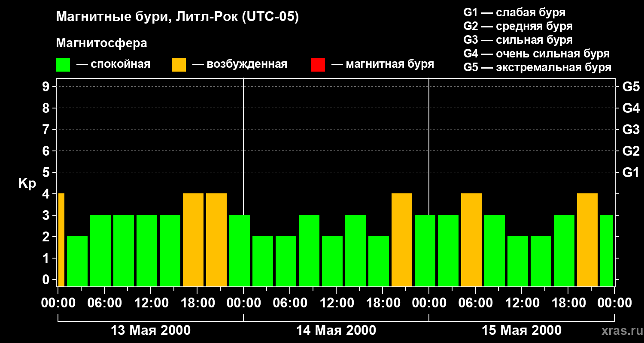Click the green 'спокойная' legend swatch

pyautogui.click(x=63, y=65)
